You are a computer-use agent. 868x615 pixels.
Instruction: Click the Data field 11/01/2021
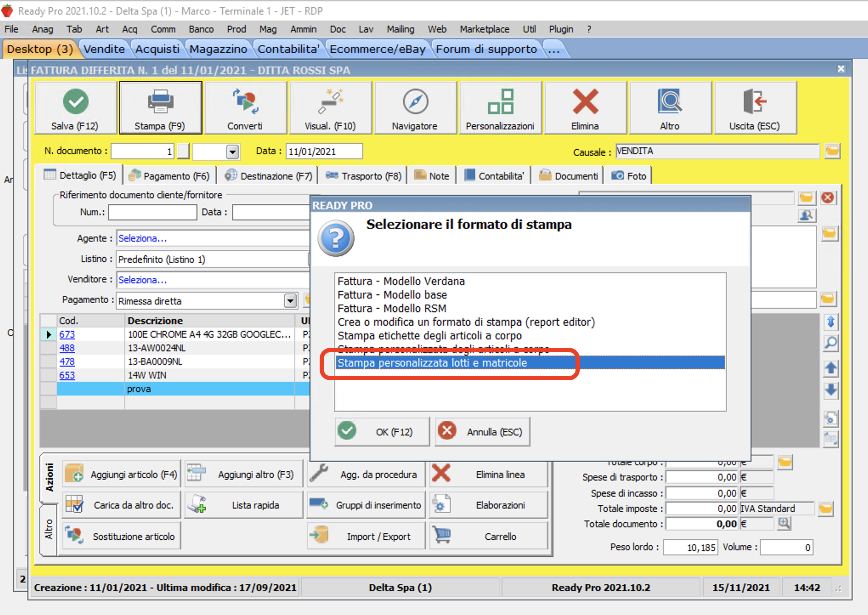(x=324, y=151)
